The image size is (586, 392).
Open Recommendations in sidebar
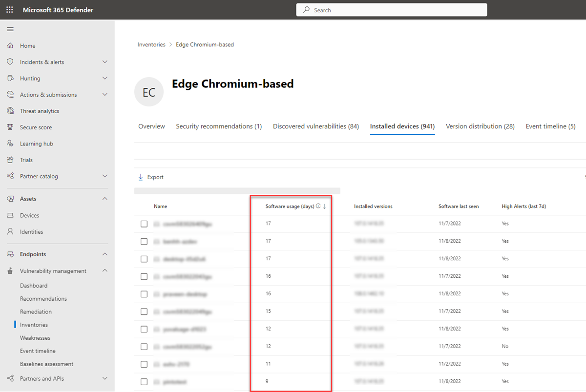(x=43, y=299)
